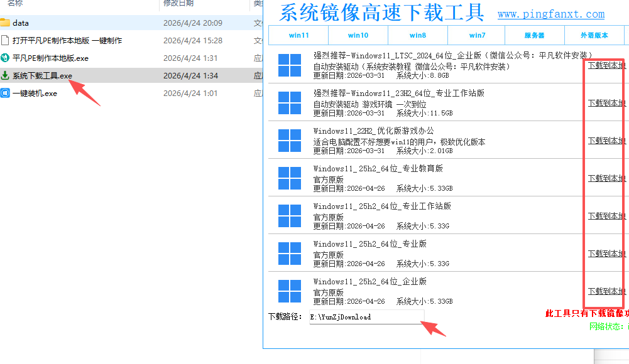
Task: Click the blank file icon of 打开平凡PE制作本地版
Action: coord(5,40)
